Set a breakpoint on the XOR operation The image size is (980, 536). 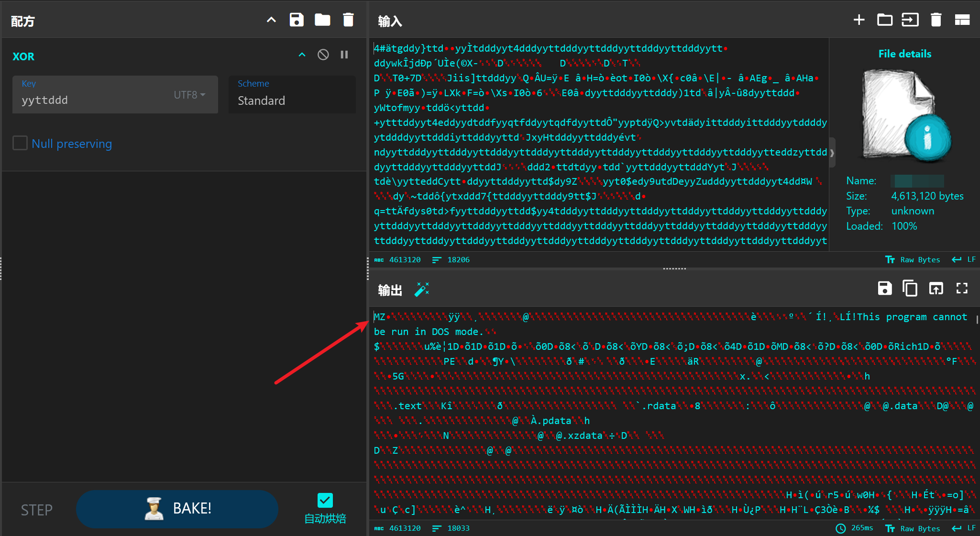[x=344, y=55]
